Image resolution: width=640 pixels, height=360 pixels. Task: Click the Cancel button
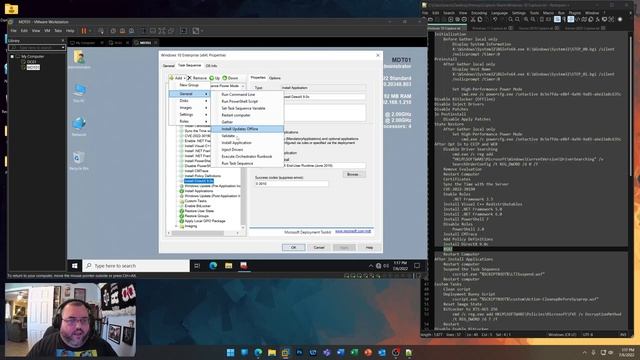point(319,247)
